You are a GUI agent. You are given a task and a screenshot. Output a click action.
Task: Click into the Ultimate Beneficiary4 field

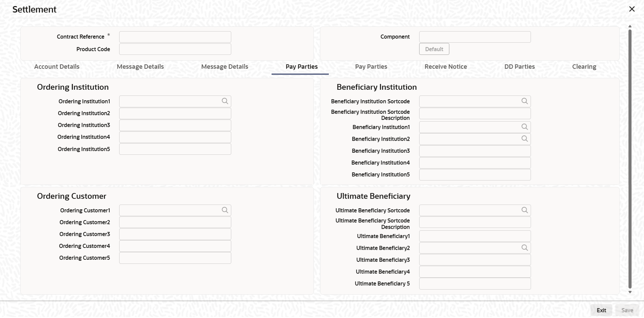pyautogui.click(x=475, y=272)
